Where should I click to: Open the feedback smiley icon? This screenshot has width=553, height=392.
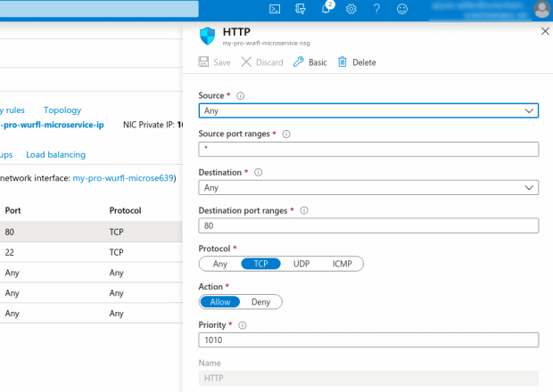[x=402, y=9]
